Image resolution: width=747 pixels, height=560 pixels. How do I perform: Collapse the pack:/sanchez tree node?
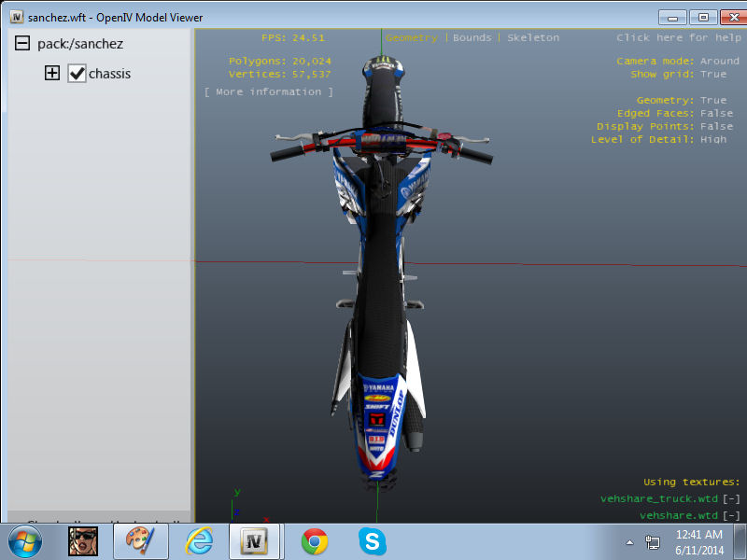(22, 43)
